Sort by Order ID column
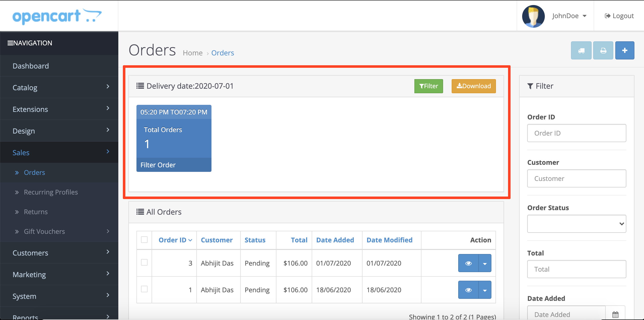Screen dimensions: 644x320 pyautogui.click(x=175, y=240)
